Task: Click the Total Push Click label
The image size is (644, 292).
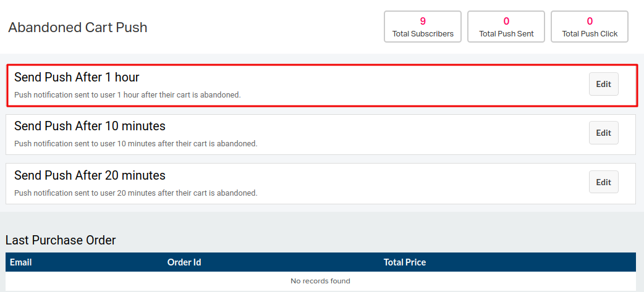Action: (590, 34)
